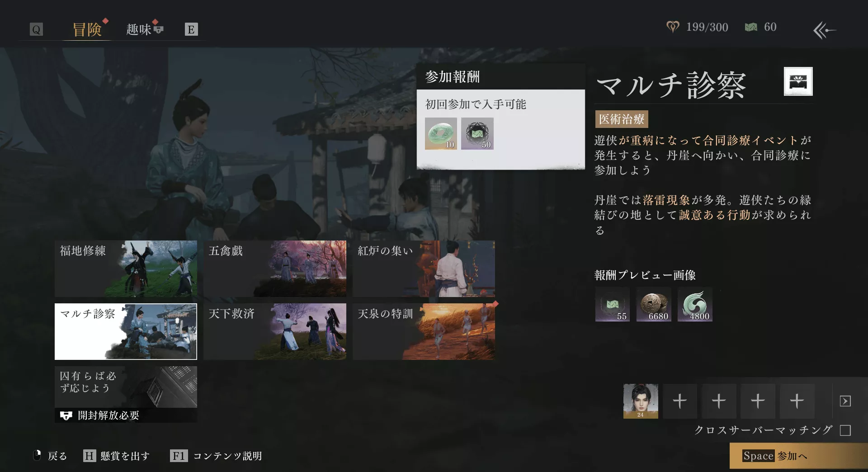The height and width of the screenshot is (472, 868).
Task: Collapse the panel using the top-right double arrow
Action: (x=824, y=30)
